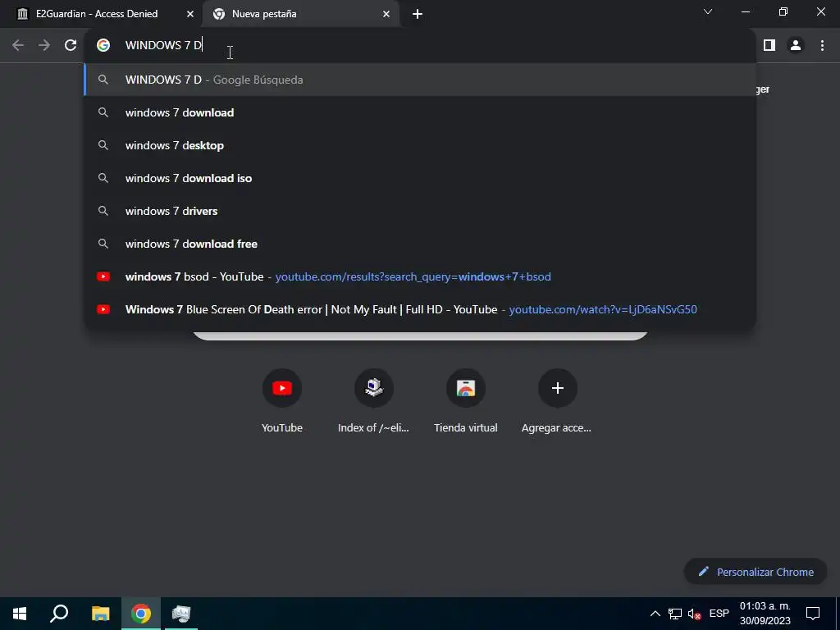
Task: Open the clock showing 01:03 a. m.
Action: point(765,614)
